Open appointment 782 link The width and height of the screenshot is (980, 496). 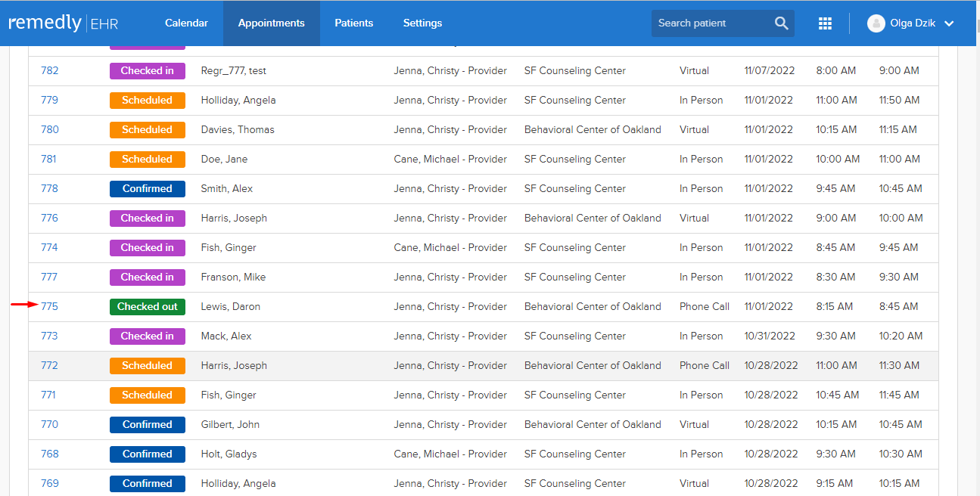[49, 70]
